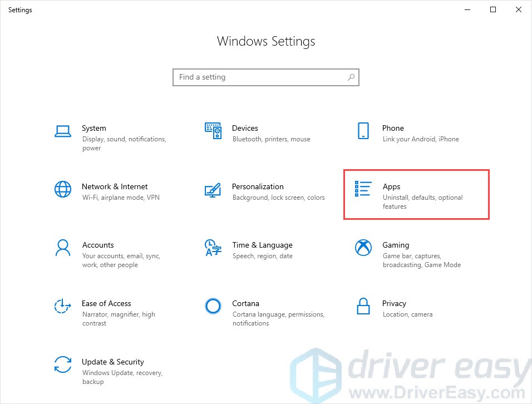Select the Accounts person icon
Viewport: 532px width, 404px height.
[63, 248]
